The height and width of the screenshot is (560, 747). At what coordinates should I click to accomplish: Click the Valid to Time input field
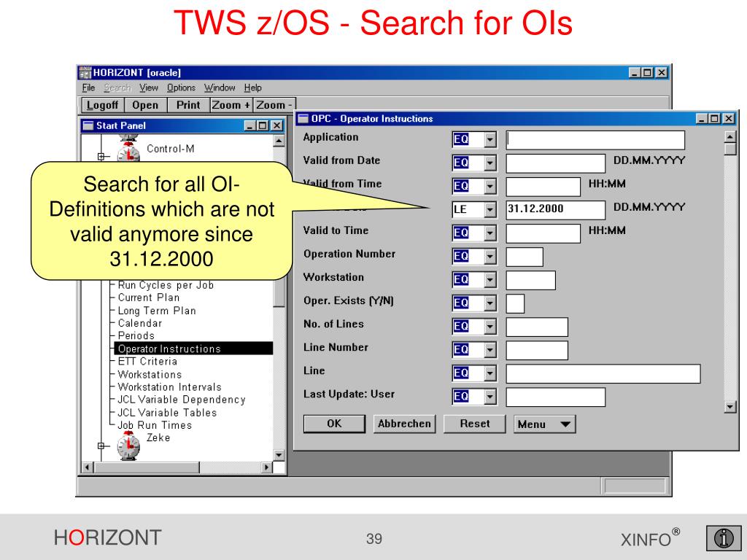[543, 233]
